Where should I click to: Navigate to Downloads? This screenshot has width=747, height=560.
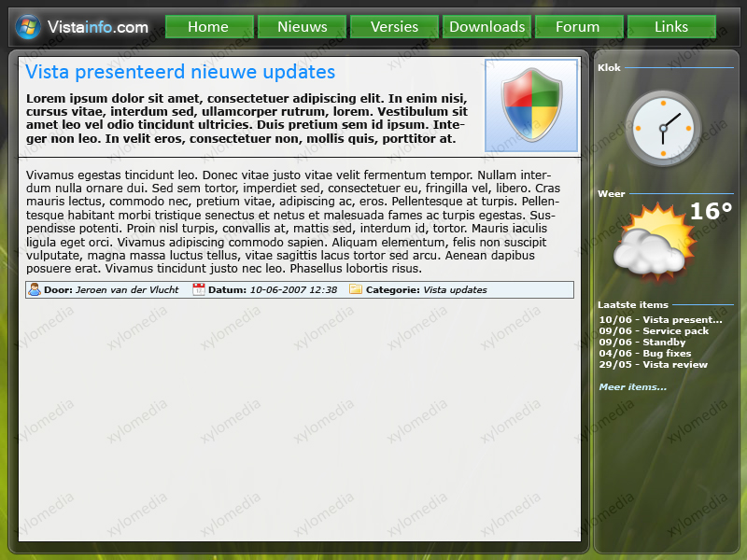click(x=486, y=27)
